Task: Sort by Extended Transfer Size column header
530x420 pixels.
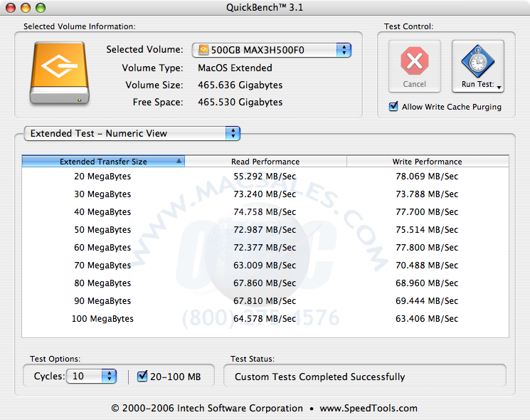Action: pos(103,162)
